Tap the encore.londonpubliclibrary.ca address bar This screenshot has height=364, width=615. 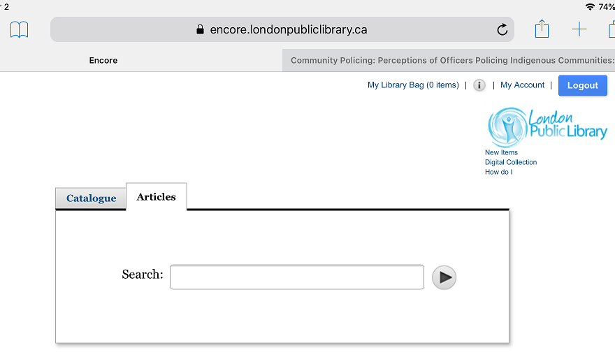coord(282,29)
